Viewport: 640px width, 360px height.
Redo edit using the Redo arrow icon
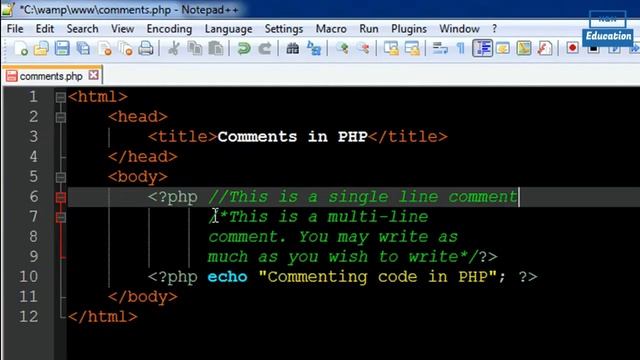pos(265,49)
